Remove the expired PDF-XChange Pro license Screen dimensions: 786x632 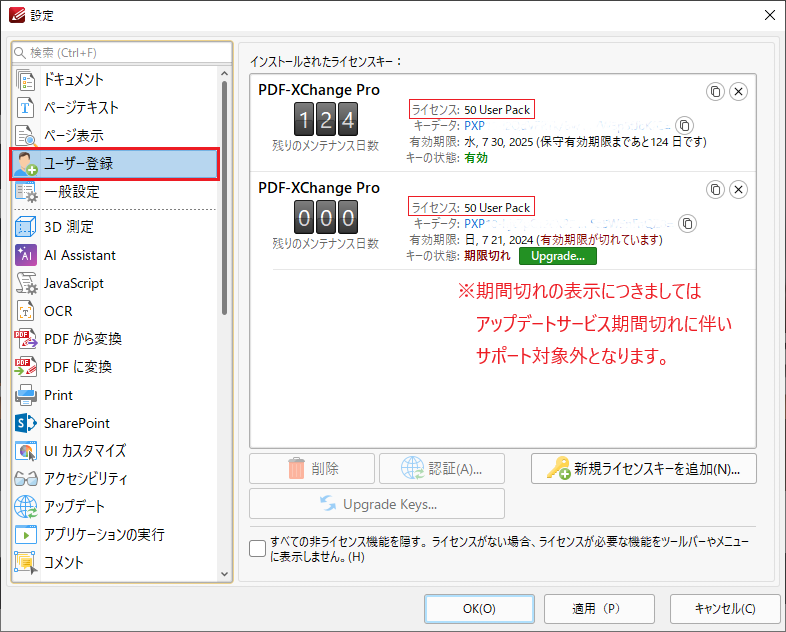[x=738, y=189]
